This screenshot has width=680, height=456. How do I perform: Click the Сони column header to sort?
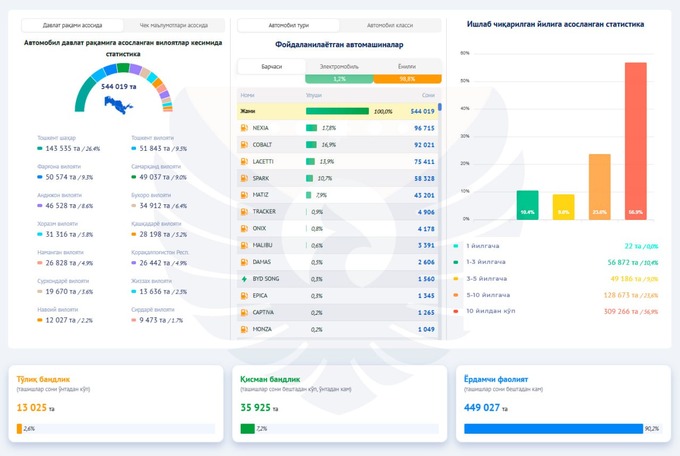[428, 94]
